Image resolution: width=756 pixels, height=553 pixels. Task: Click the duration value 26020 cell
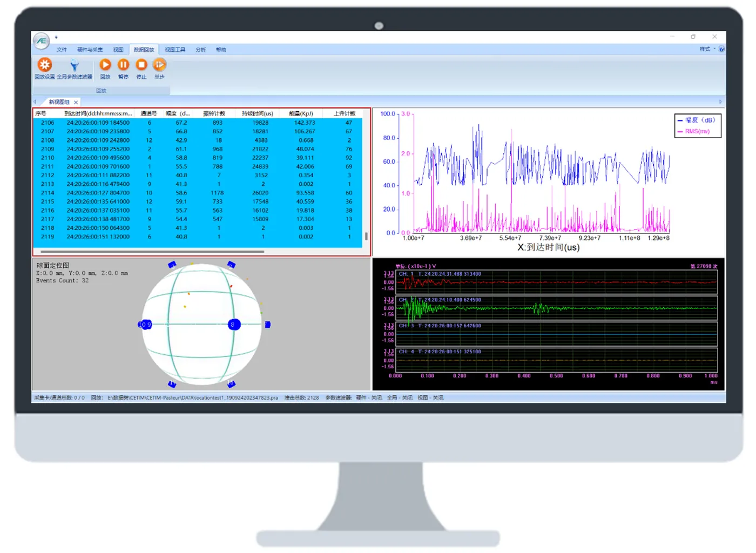click(x=260, y=193)
